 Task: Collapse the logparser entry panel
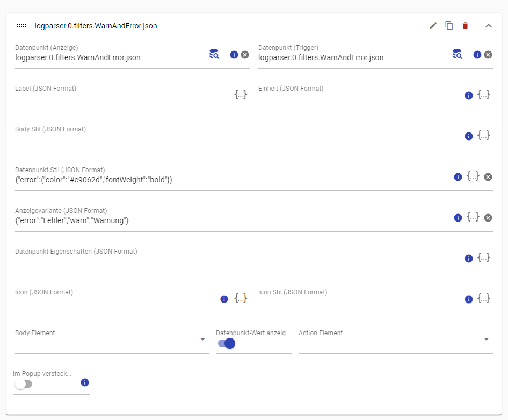(489, 26)
